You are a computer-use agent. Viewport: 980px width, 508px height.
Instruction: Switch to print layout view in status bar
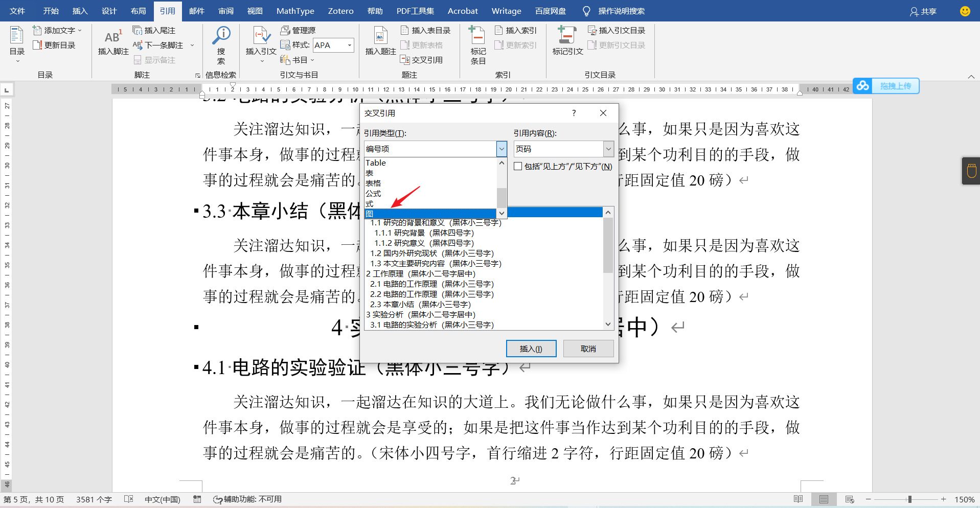(x=824, y=499)
